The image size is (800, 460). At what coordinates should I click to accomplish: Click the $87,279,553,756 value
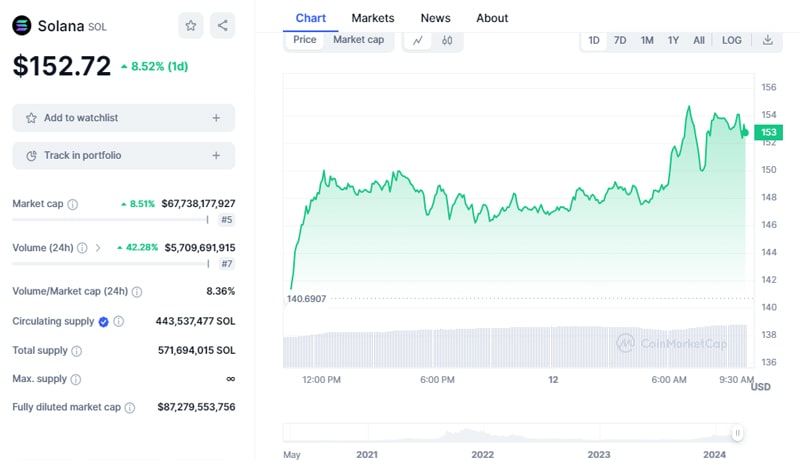coord(196,407)
